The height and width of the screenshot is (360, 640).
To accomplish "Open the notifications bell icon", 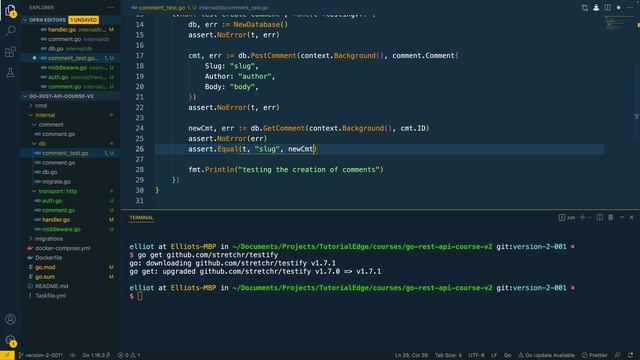I will point(631,355).
